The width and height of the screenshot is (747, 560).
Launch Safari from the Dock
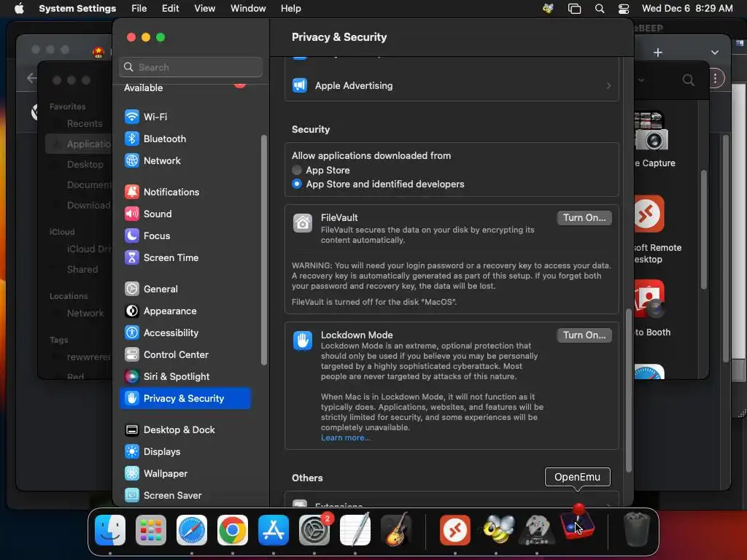192,530
